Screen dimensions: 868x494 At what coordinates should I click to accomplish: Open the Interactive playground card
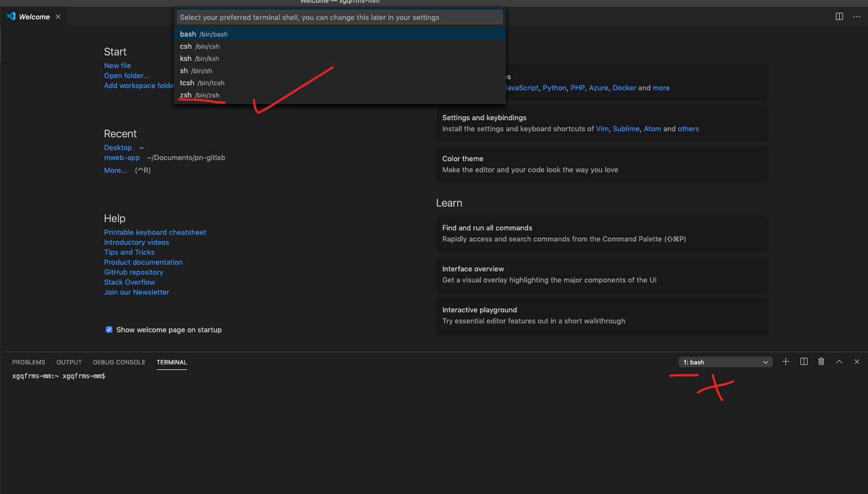[x=602, y=316]
